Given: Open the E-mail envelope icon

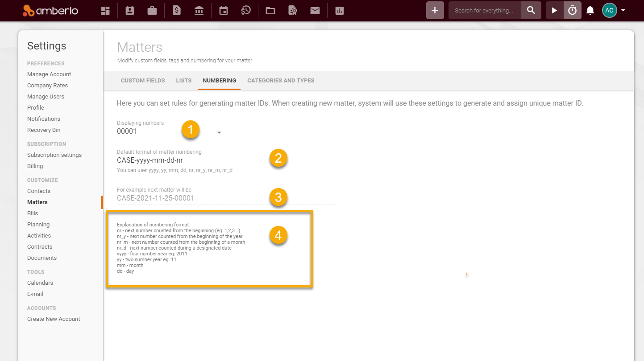Looking at the screenshot, I should [315, 10].
